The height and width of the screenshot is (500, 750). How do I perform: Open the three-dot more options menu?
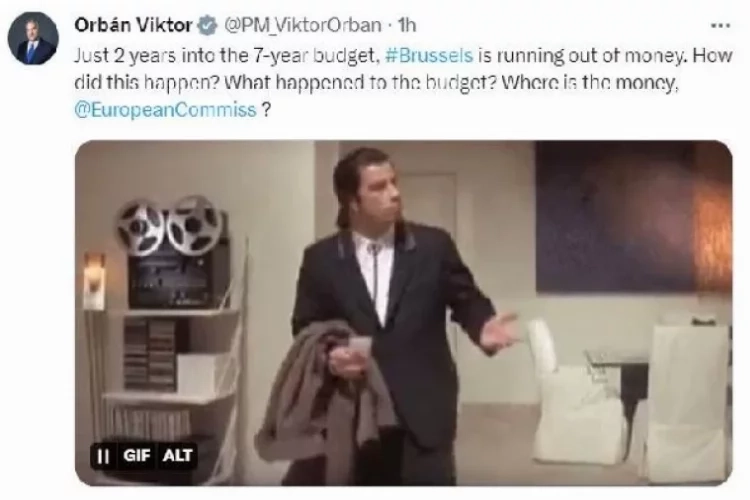click(x=721, y=26)
